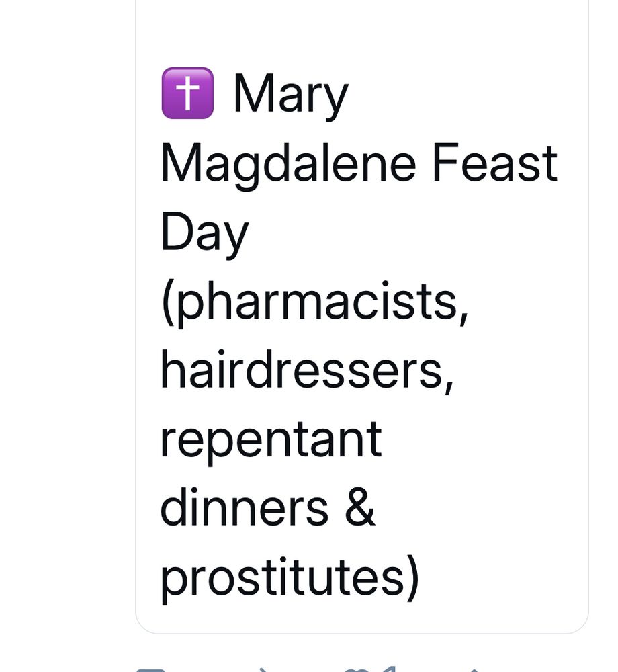The image size is (618, 672).
Task: Click the word repentant
Action: 271,442
